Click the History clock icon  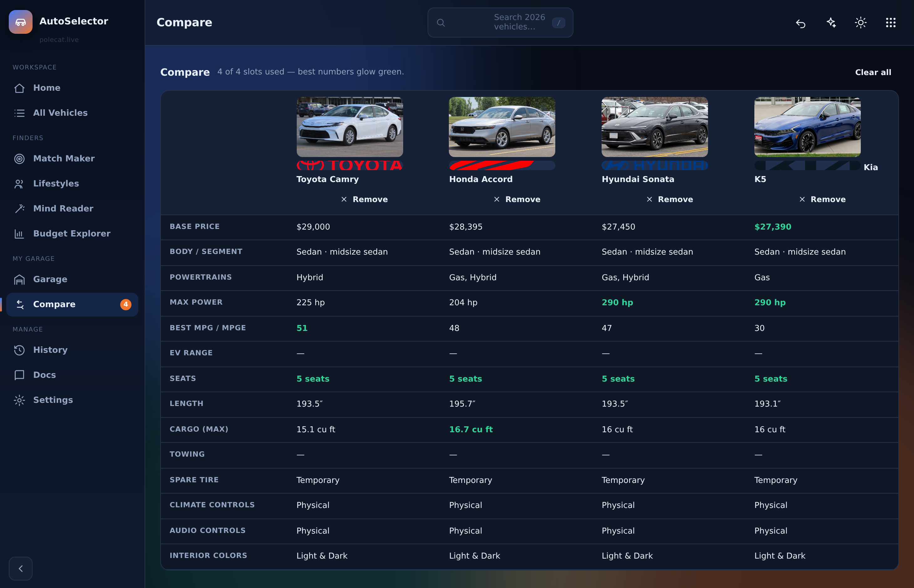pyautogui.click(x=19, y=350)
